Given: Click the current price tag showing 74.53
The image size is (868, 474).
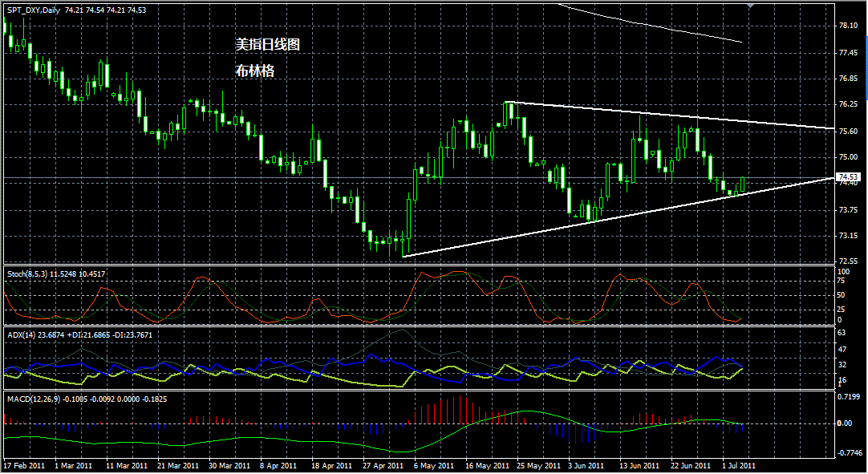Looking at the screenshot, I should (x=846, y=176).
